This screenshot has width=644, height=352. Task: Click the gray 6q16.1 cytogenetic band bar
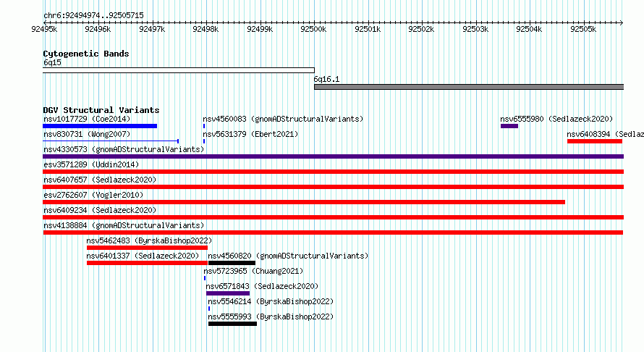click(x=469, y=87)
